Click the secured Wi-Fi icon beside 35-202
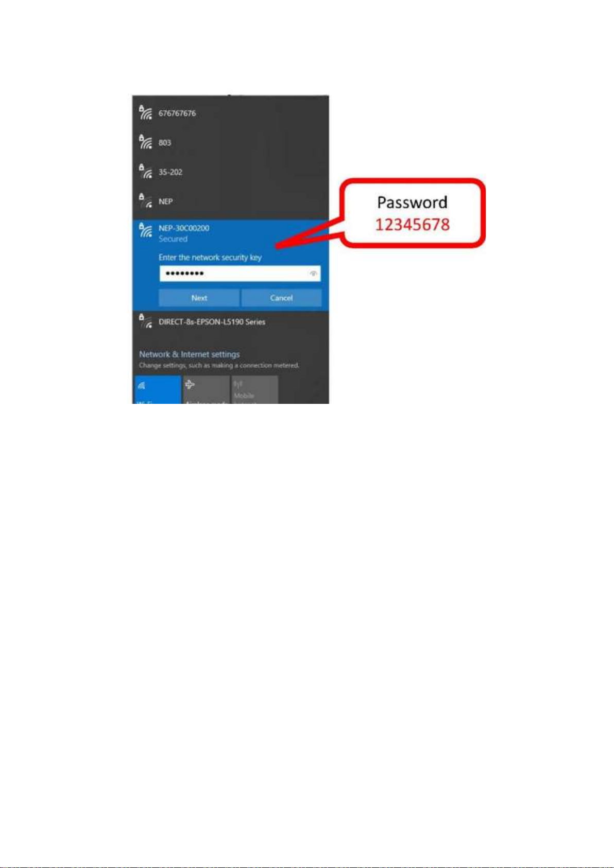Image resolution: width=614 pixels, height=868 pixels. [x=145, y=171]
